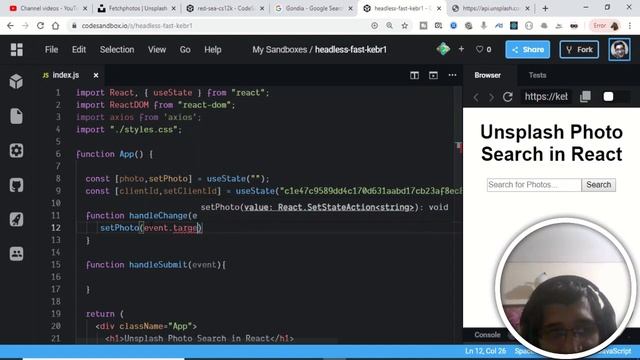Open the Deployment rocket sidebar icon
This screenshot has height=360, width=640.
(16, 219)
